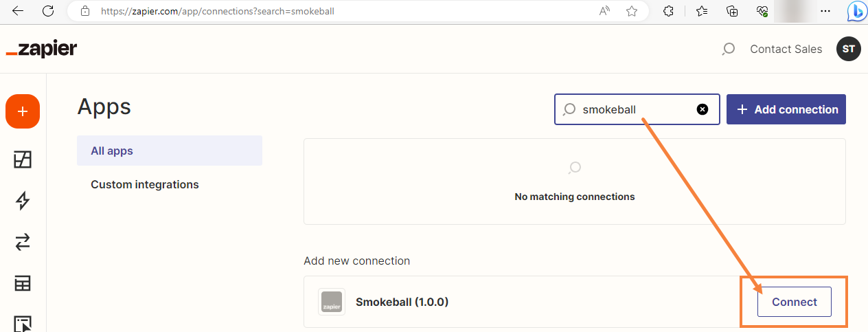Click the header search magnifier icon

tap(729, 49)
